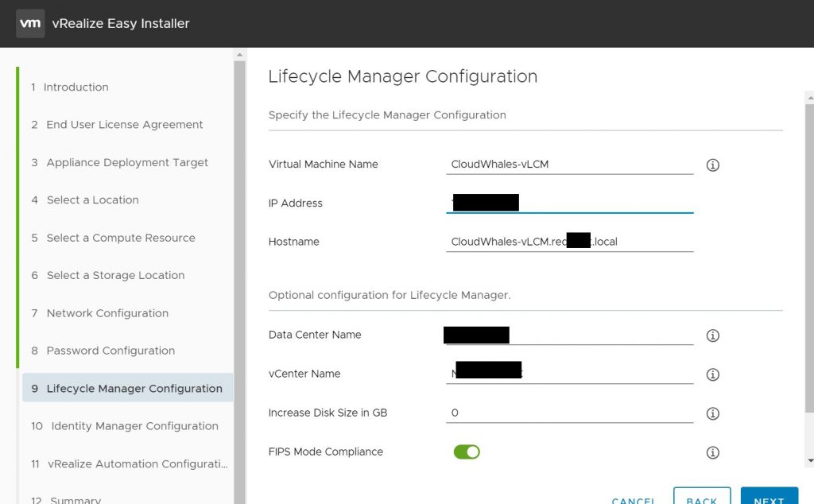
Task: Open info icon for vCenter Name
Action: point(713,374)
